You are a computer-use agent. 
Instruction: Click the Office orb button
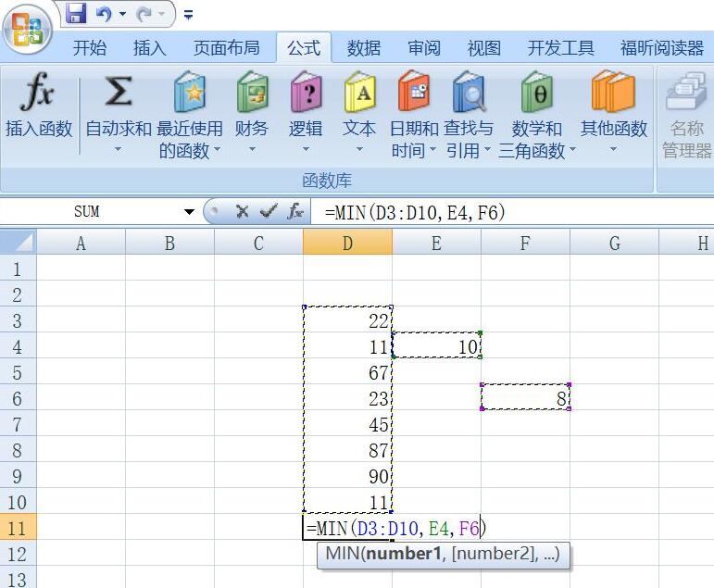(28, 30)
